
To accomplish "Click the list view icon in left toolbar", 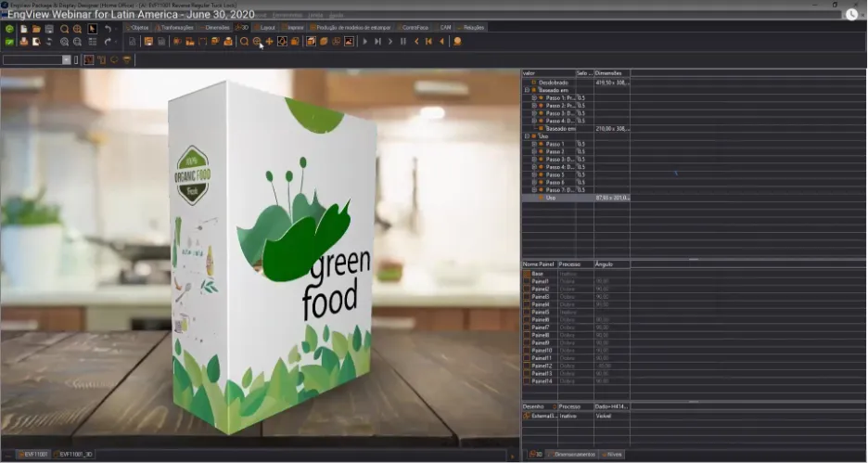I will click(x=93, y=42).
